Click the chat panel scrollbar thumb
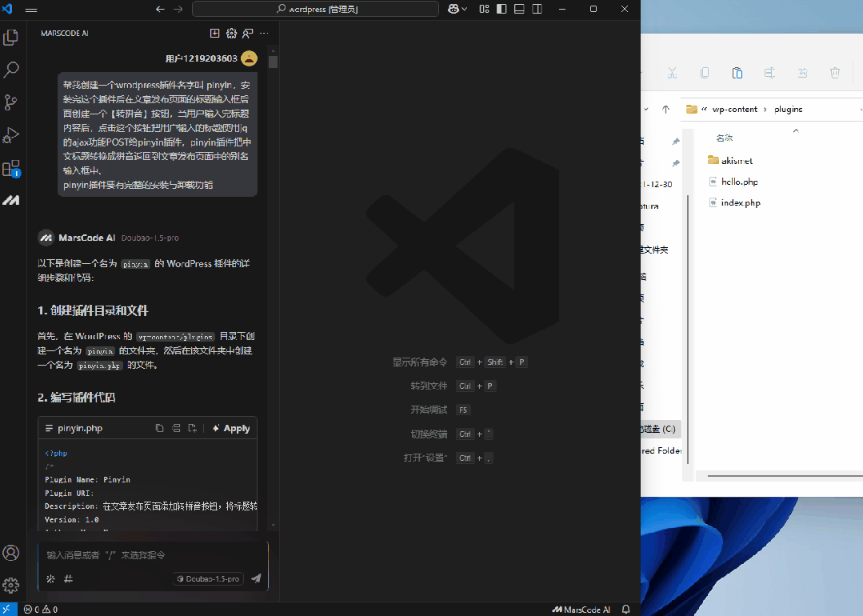 pyautogui.click(x=273, y=62)
